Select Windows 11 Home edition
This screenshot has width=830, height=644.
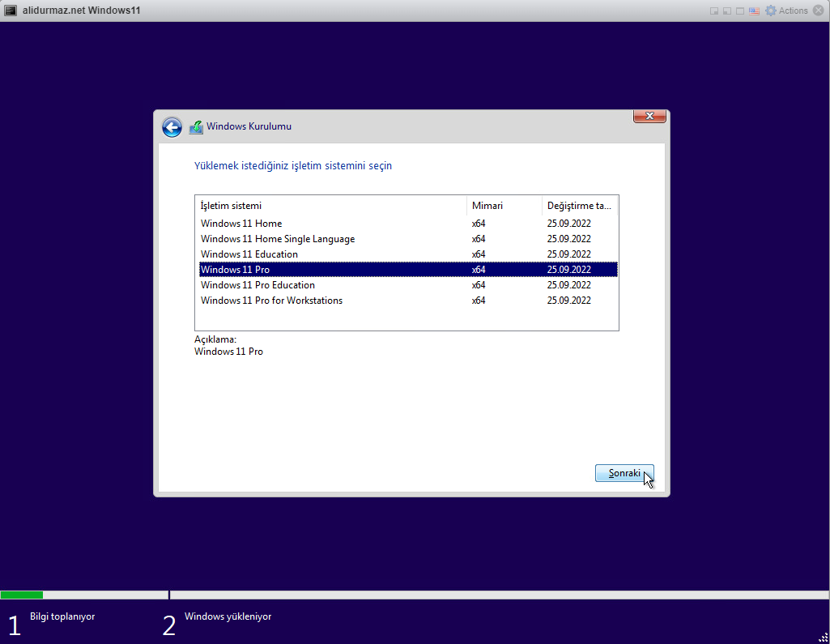point(240,223)
